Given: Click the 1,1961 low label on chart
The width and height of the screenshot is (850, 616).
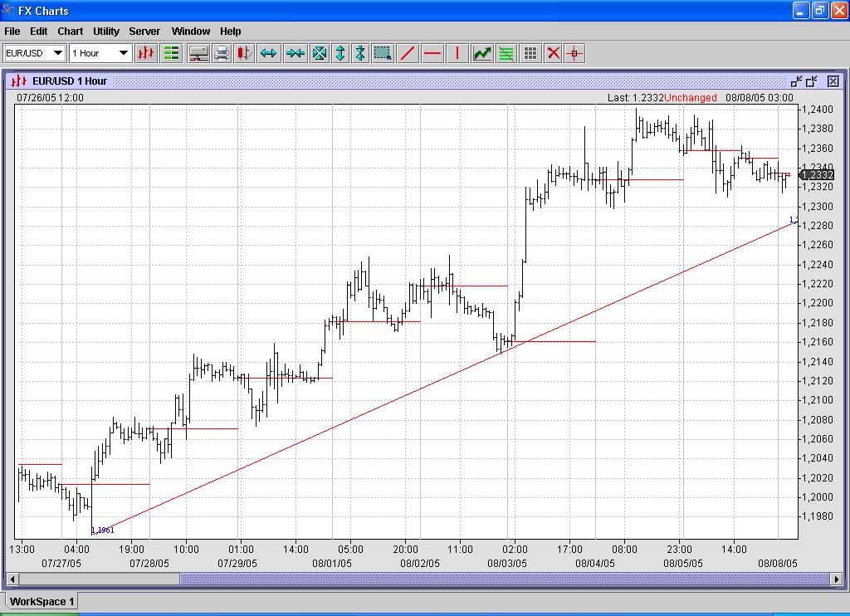Looking at the screenshot, I should tap(102, 530).
